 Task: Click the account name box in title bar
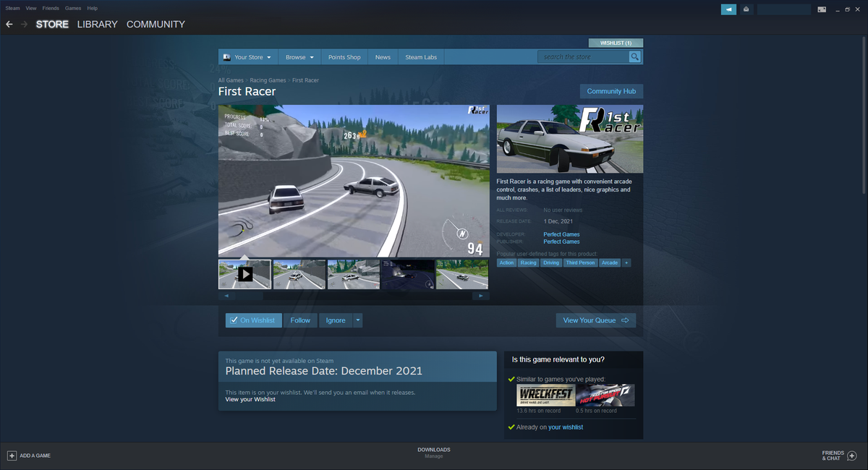point(783,9)
